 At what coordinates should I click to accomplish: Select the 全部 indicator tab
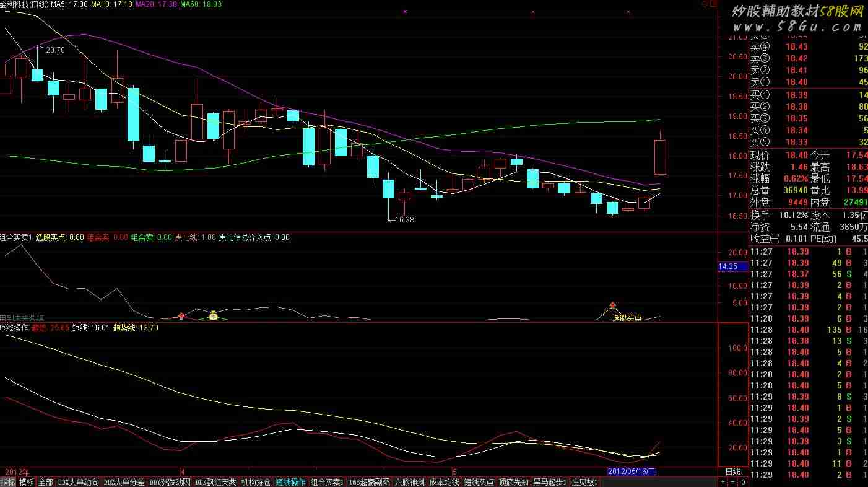click(x=45, y=482)
